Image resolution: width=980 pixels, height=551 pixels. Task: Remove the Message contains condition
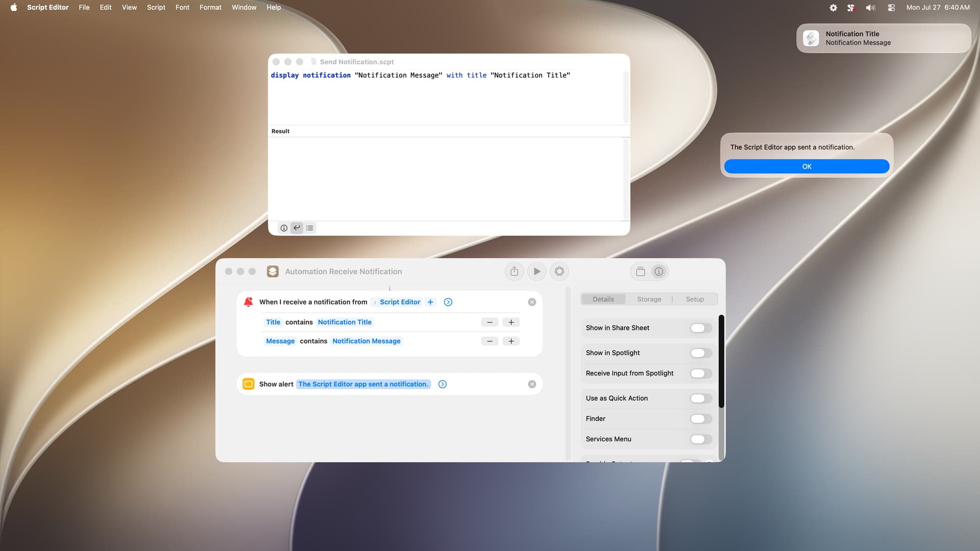pos(489,341)
